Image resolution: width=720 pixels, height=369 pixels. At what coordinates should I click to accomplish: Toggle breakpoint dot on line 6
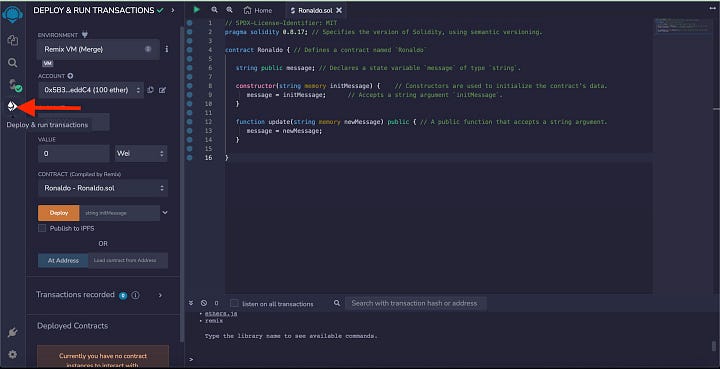pos(189,67)
